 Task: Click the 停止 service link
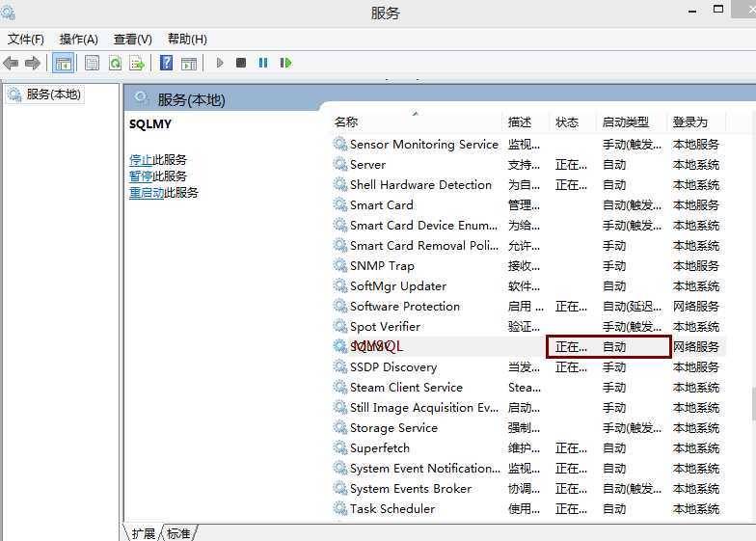141,160
